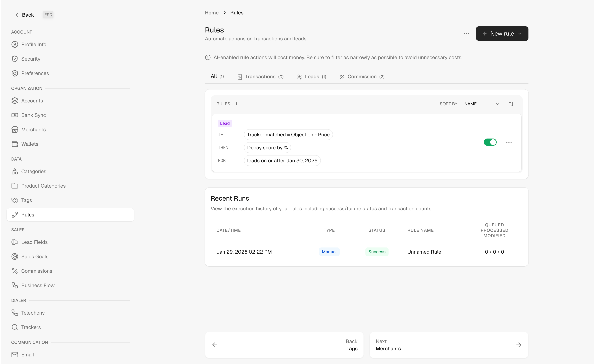Click the Telephony phone icon
Screen dimensions: 594x364
(15, 313)
